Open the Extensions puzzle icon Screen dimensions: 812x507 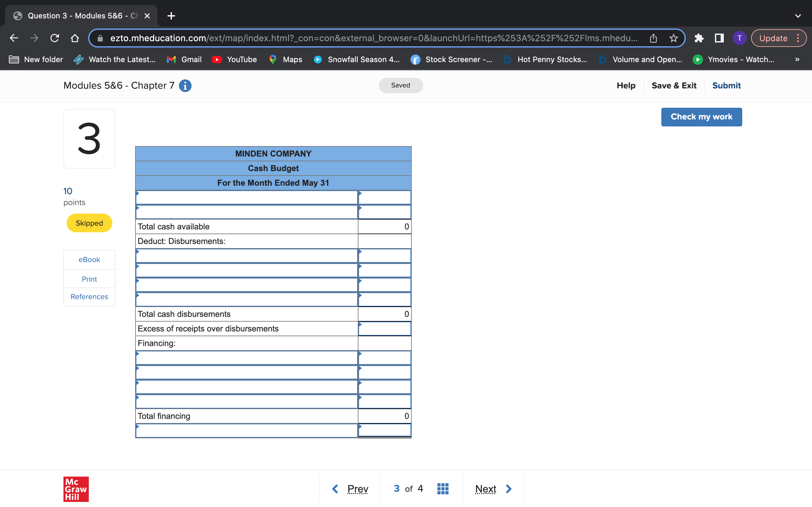tap(698, 38)
